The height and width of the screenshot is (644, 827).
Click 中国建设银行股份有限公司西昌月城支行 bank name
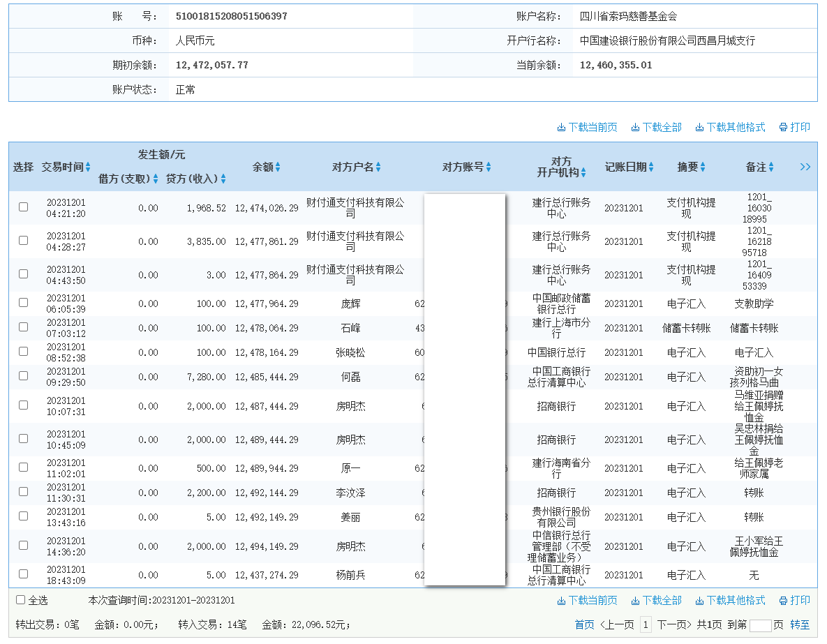coord(668,40)
